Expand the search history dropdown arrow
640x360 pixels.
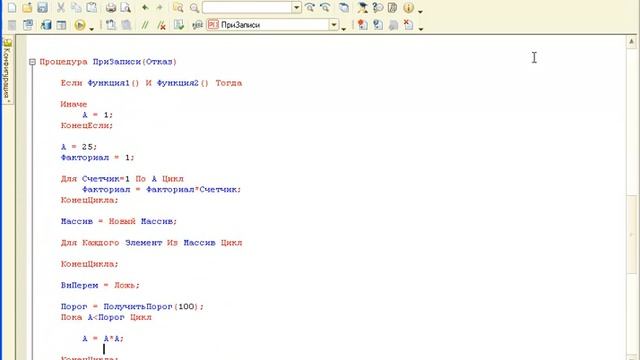click(297, 7)
